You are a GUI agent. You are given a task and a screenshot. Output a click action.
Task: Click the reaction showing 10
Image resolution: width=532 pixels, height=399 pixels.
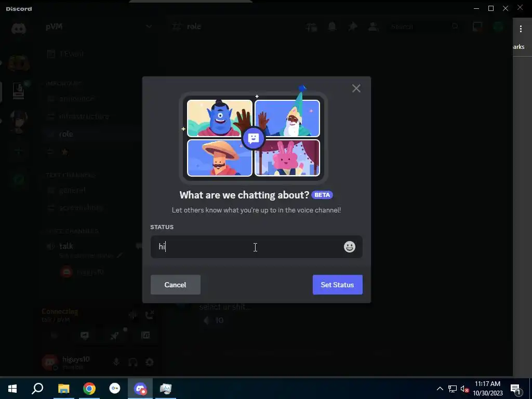click(x=214, y=320)
